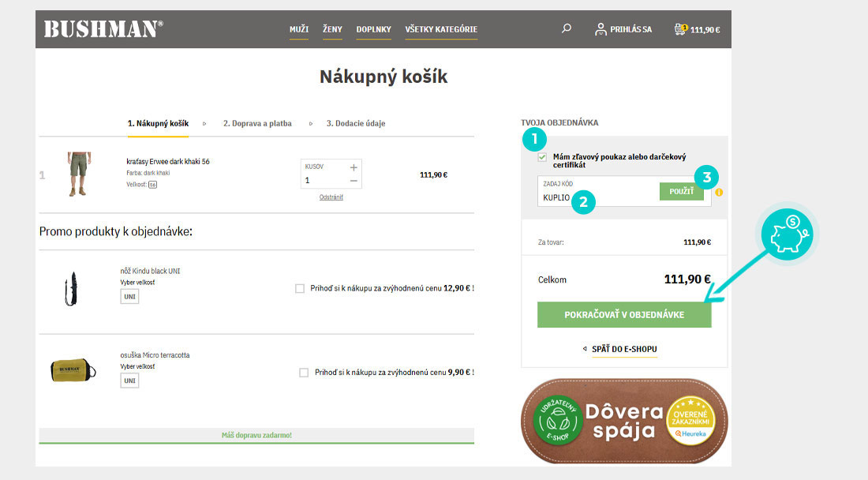
Task: Toggle the discount voucher checkbox
Action: [542, 157]
